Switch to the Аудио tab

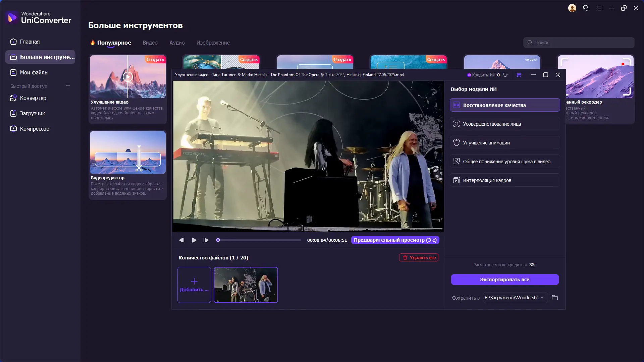177,43
